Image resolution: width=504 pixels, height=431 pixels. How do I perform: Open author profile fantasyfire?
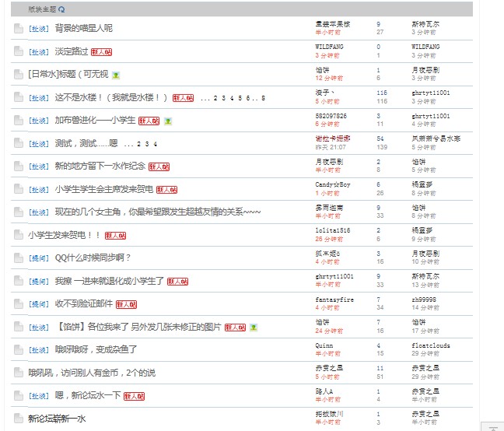click(x=334, y=300)
